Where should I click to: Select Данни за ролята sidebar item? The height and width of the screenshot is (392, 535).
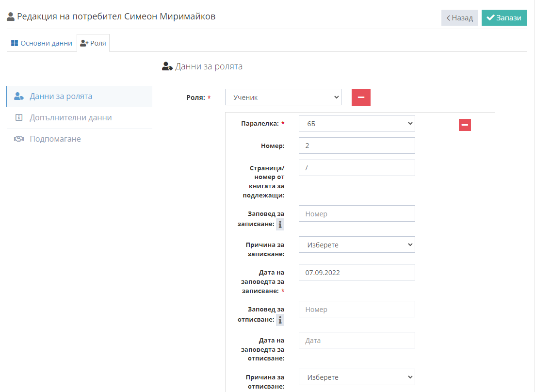coord(79,97)
